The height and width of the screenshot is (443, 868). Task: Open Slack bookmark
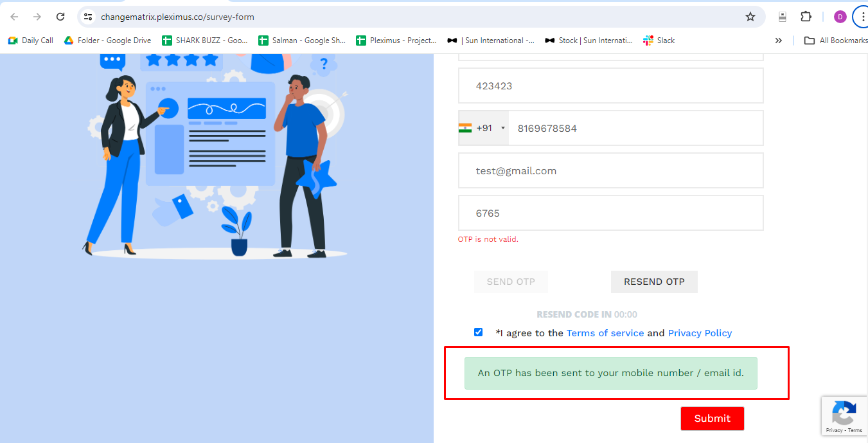point(659,41)
